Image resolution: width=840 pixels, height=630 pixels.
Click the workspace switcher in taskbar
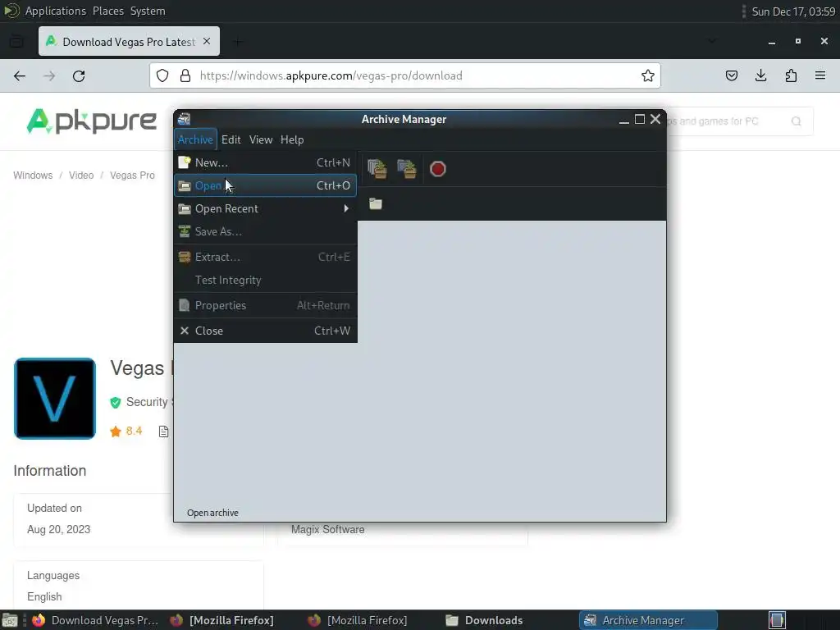(778, 620)
